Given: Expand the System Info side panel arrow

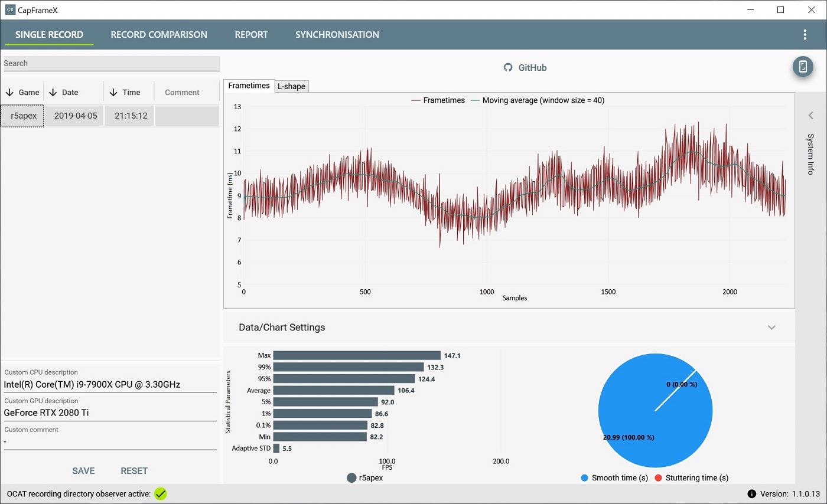Looking at the screenshot, I should point(811,116).
